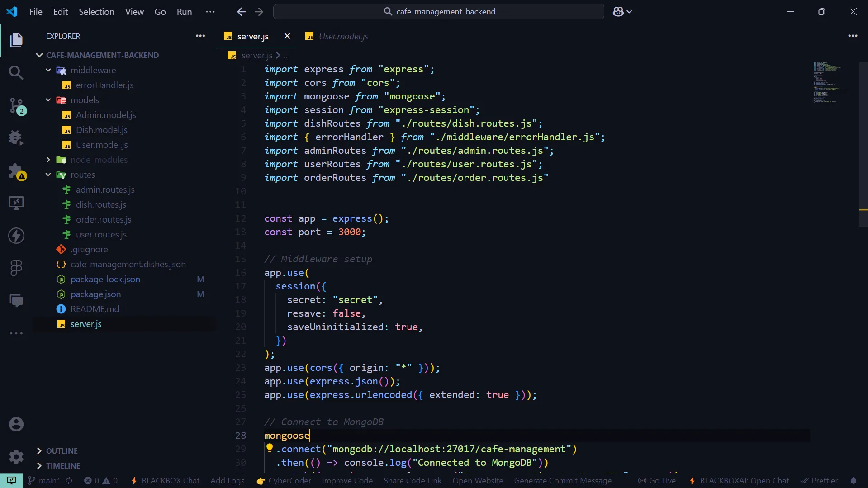The width and height of the screenshot is (868, 488).
Task: Synchronize changes icon in status bar
Action: tap(69, 481)
